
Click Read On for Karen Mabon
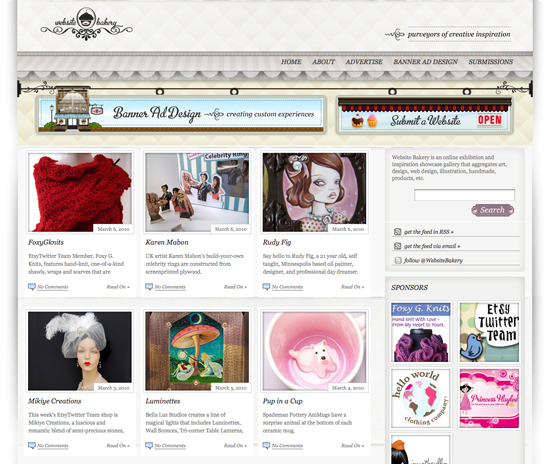pyautogui.click(x=235, y=287)
